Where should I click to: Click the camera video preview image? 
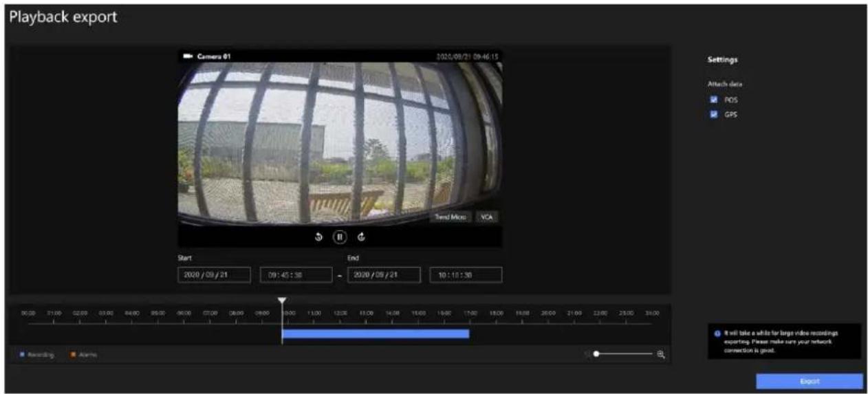(340, 143)
